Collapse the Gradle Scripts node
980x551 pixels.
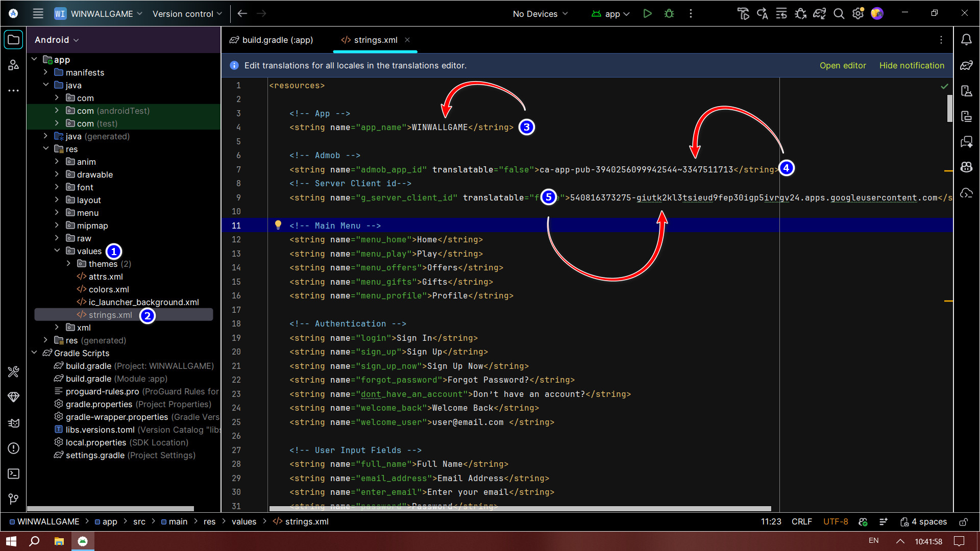click(34, 353)
